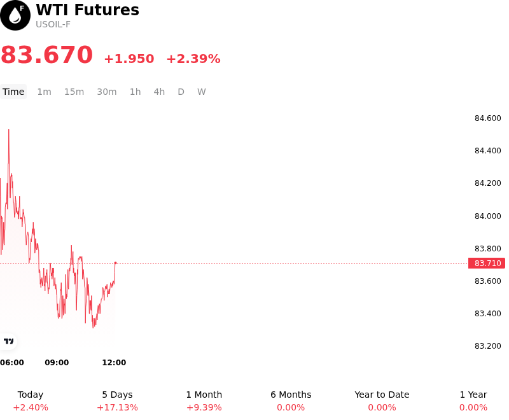Show Today performance range

coord(31,401)
